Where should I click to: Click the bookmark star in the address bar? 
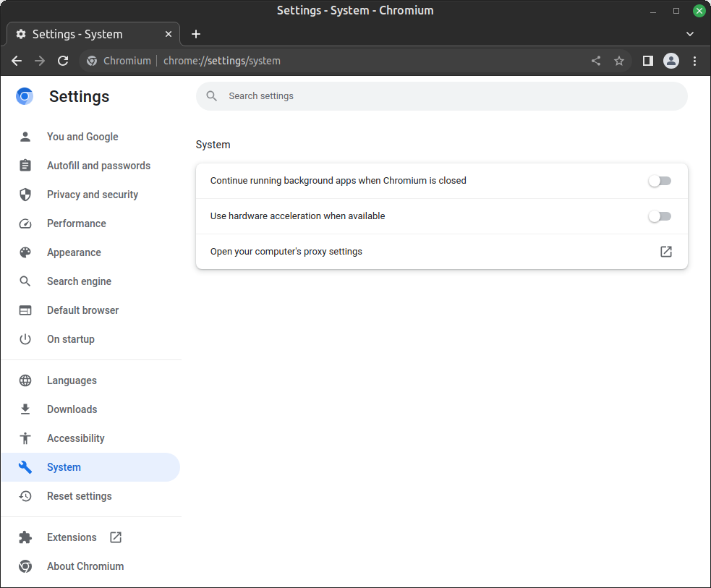coord(619,61)
